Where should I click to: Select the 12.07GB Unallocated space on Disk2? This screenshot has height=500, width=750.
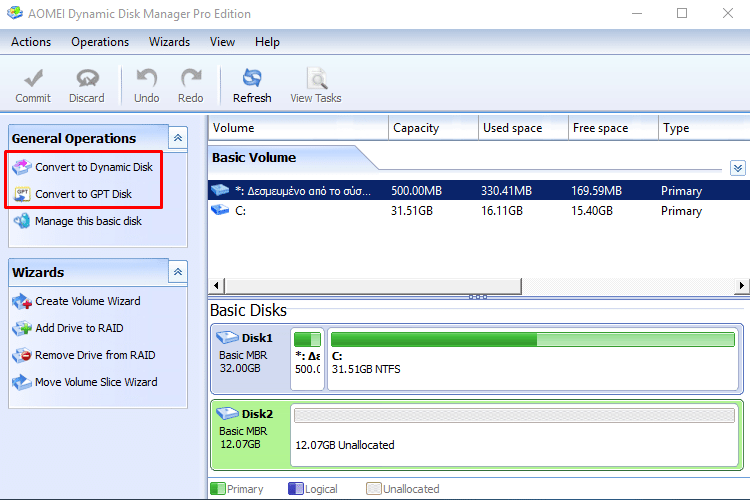[514, 435]
